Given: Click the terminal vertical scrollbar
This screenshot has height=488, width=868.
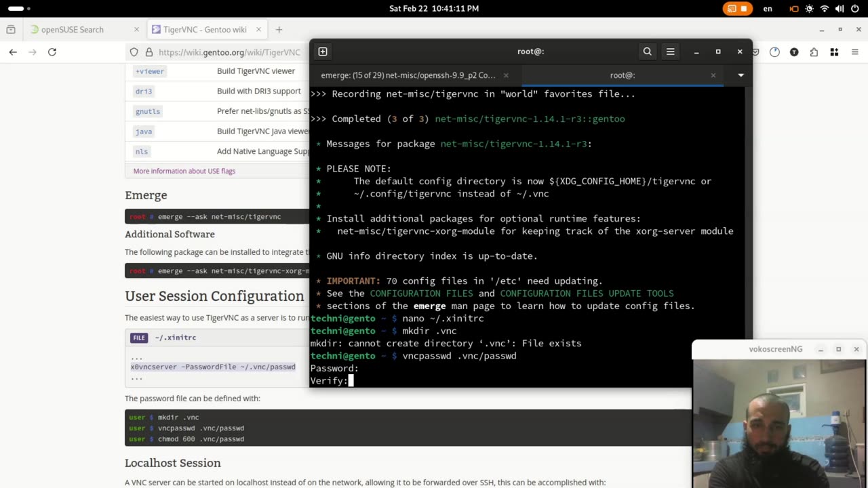Looking at the screenshot, I should 748,237.
